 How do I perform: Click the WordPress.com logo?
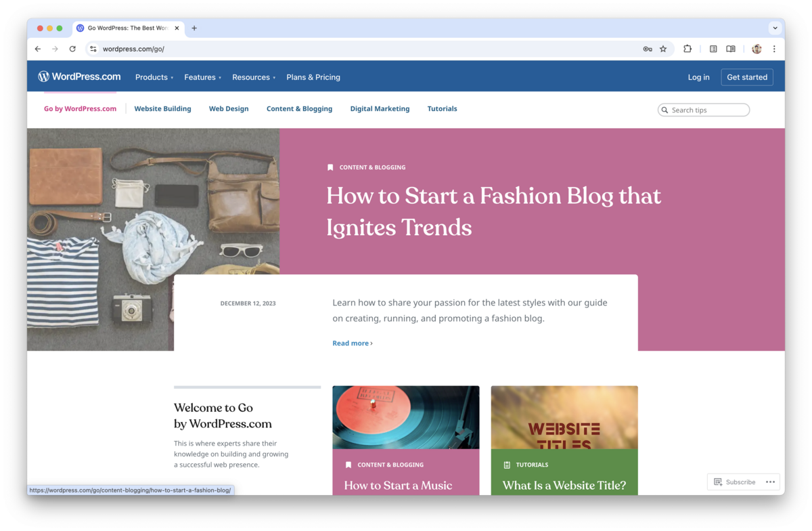pyautogui.click(x=79, y=77)
